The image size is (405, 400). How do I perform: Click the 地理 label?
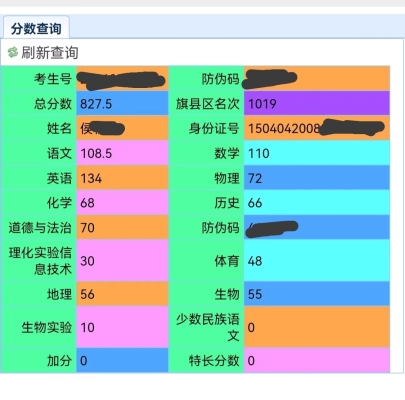tap(59, 294)
